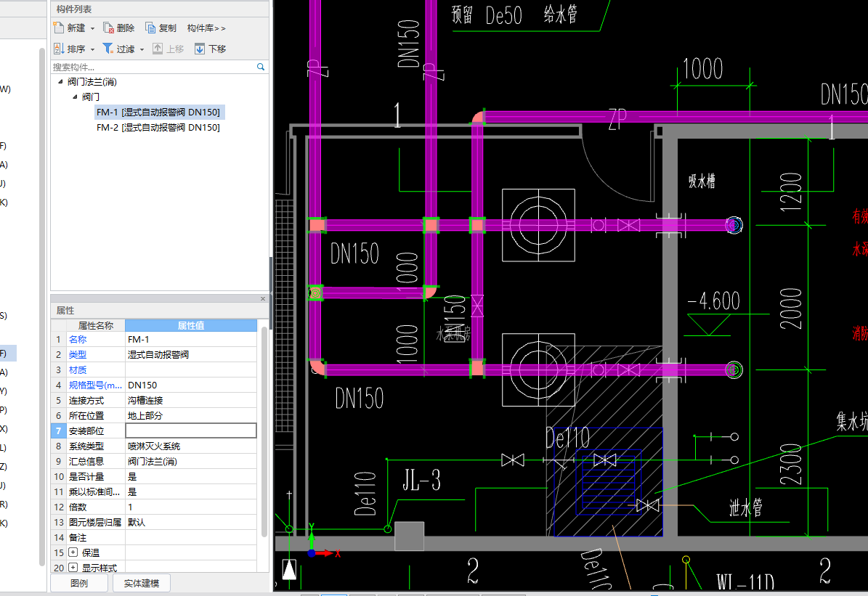868x596 pixels.
Task: Click the 上移 (Move Up) arrow icon
Action: pyautogui.click(x=158, y=49)
